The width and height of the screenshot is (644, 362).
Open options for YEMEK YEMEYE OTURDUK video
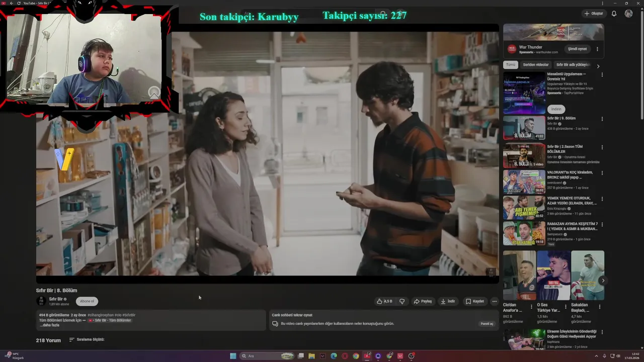coord(602,199)
